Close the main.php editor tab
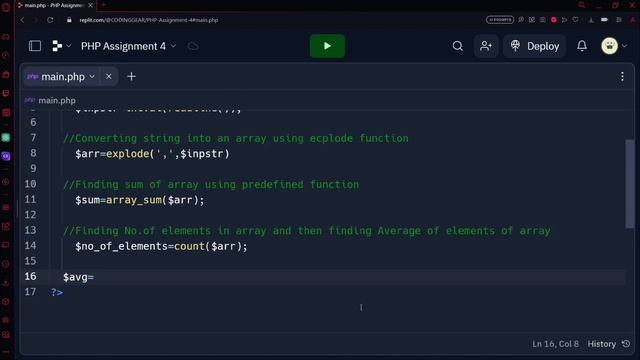640x360 pixels. 109,76
